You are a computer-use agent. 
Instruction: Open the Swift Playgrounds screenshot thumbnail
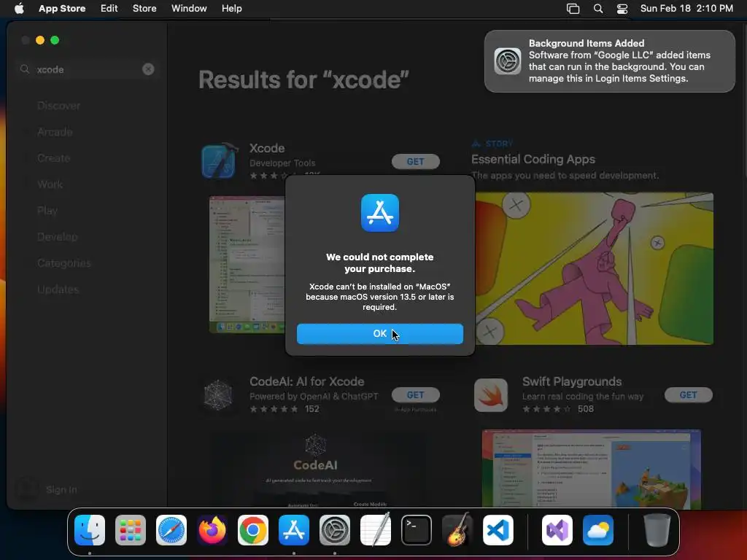click(x=591, y=469)
